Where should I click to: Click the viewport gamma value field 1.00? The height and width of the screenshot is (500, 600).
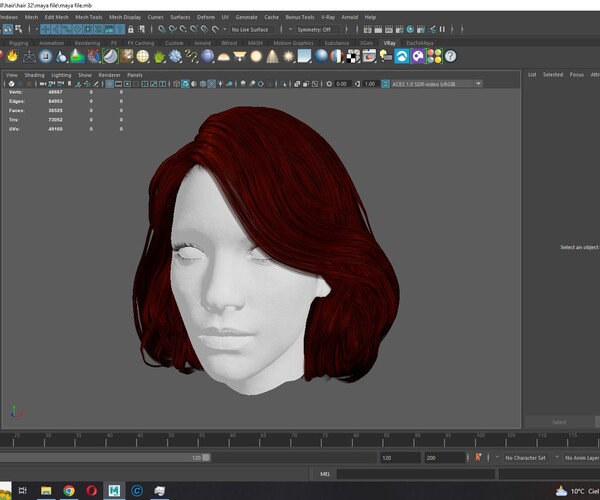pos(370,84)
